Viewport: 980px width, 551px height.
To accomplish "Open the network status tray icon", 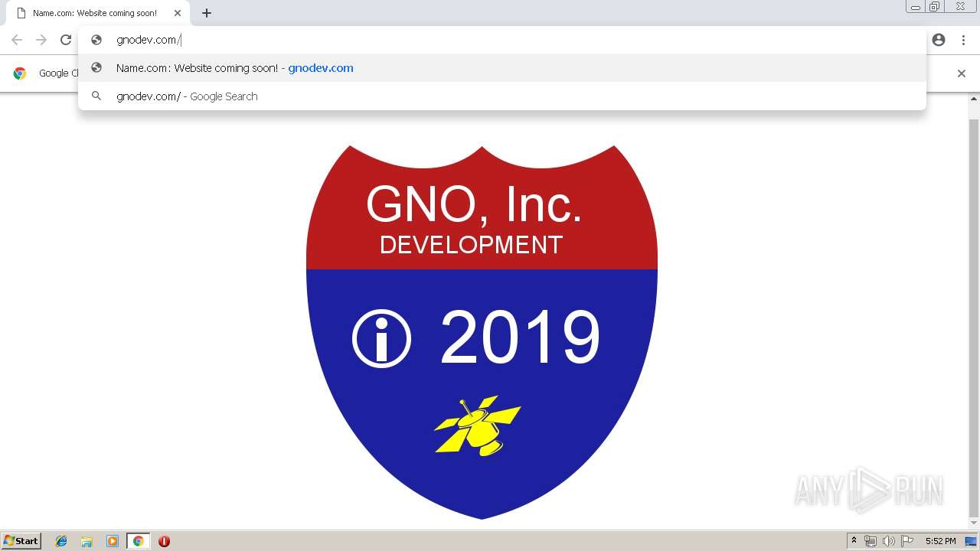I will pos(871,541).
